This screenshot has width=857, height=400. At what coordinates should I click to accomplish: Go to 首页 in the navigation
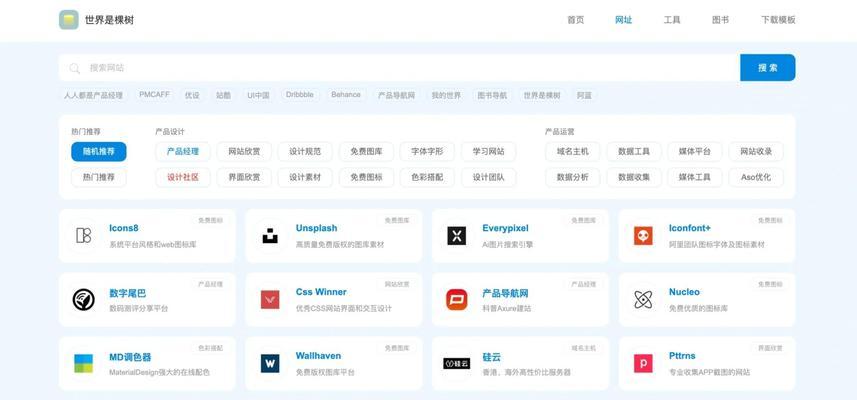coord(576,20)
